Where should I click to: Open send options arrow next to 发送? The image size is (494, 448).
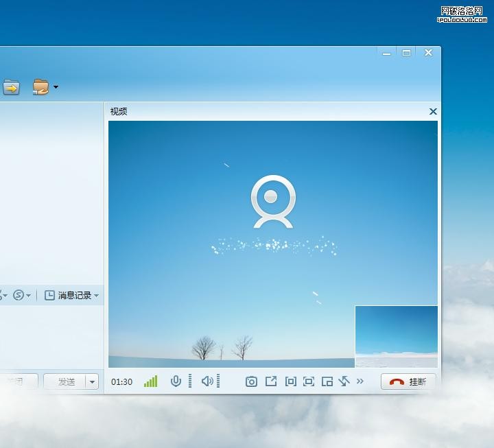92,382
